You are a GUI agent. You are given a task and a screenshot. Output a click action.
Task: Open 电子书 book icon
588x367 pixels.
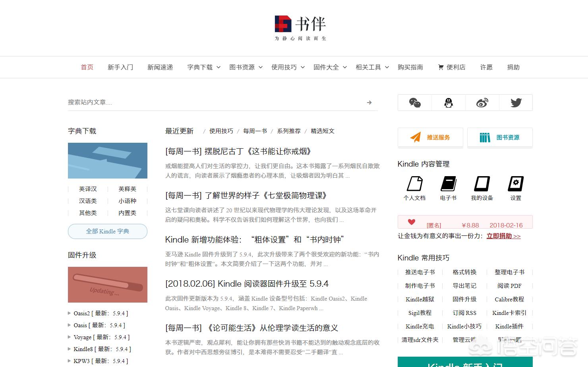(x=448, y=184)
